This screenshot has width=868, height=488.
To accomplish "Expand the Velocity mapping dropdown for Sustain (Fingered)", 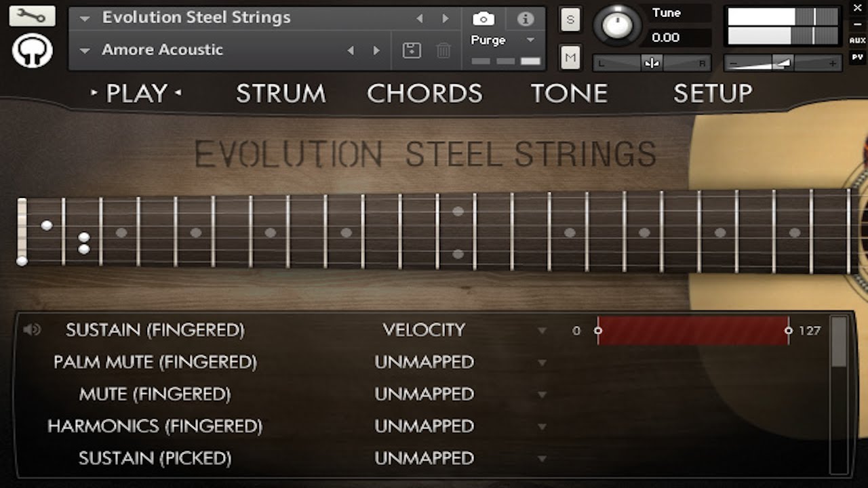I will [542, 331].
